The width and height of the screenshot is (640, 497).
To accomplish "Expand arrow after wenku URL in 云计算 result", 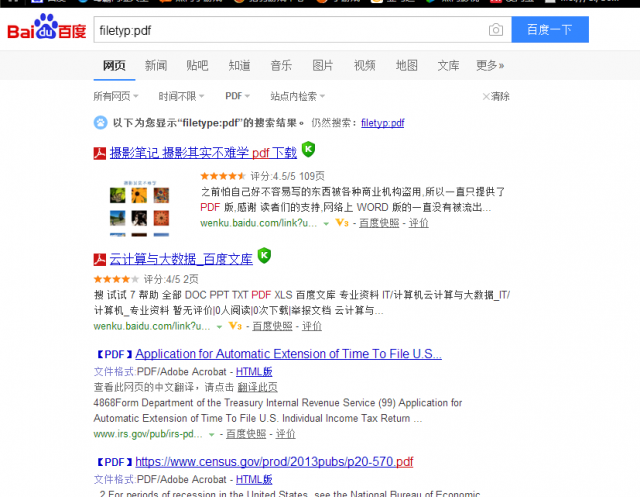I will click(x=220, y=327).
